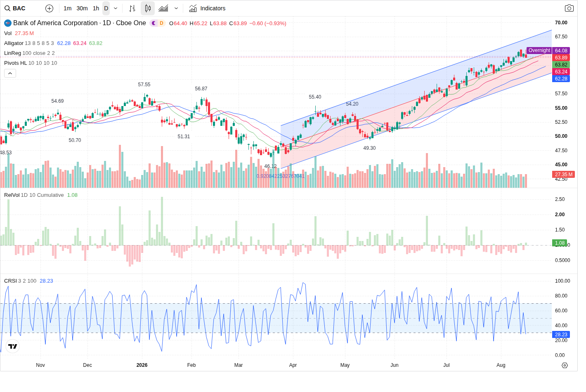Screen dimensions: 586x392
Task: Click the Aug label on time axis
Action: 501,365
